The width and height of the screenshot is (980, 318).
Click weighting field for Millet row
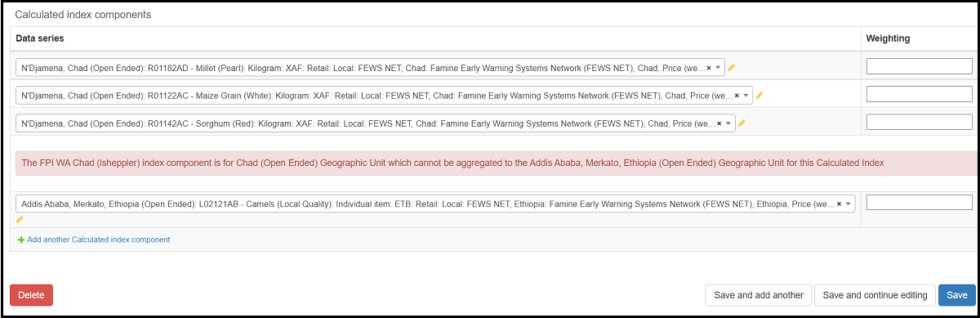(920, 67)
